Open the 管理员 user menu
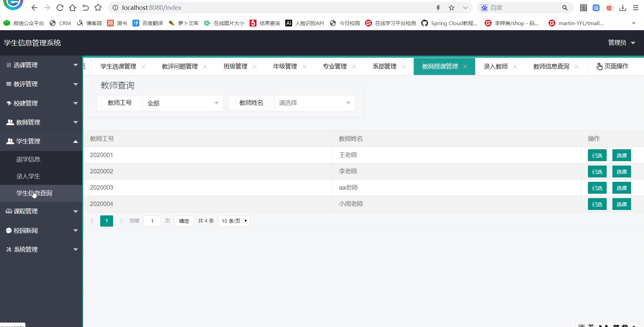This screenshot has width=644, height=327. (x=621, y=43)
